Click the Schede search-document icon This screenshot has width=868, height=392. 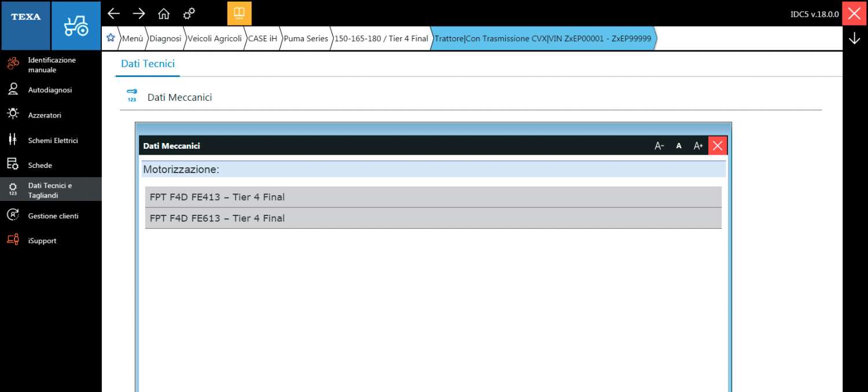13,164
